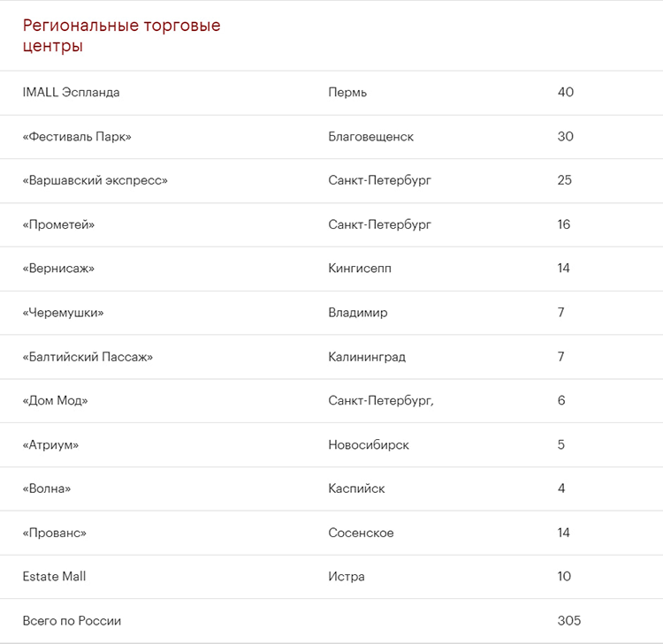Click the Калининград city cell
The width and height of the screenshot is (663, 644).
coord(367,357)
